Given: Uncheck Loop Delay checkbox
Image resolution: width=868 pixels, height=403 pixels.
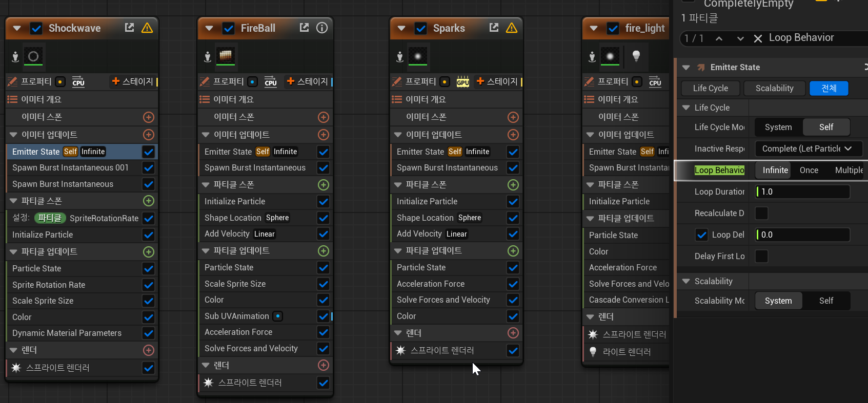Looking at the screenshot, I should 701,235.
